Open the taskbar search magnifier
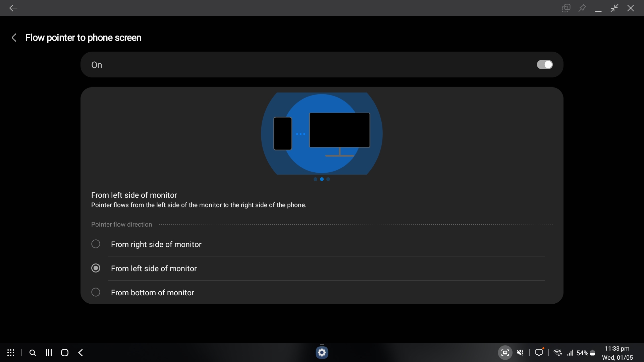644x362 pixels. 33,353
